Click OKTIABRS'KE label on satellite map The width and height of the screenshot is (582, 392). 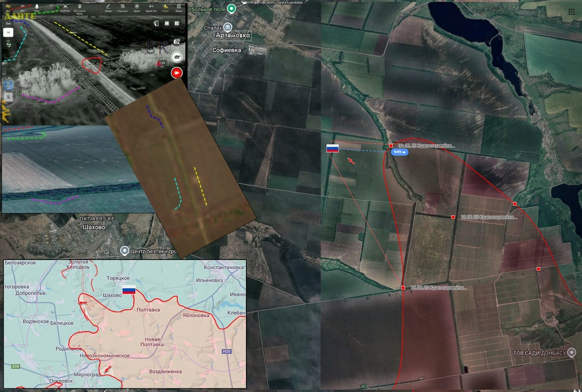click(97, 219)
